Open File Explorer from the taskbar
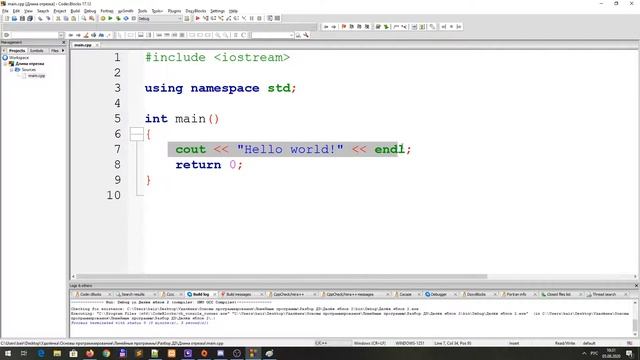Image resolution: width=640 pixels, height=360 pixels. (x=57, y=353)
